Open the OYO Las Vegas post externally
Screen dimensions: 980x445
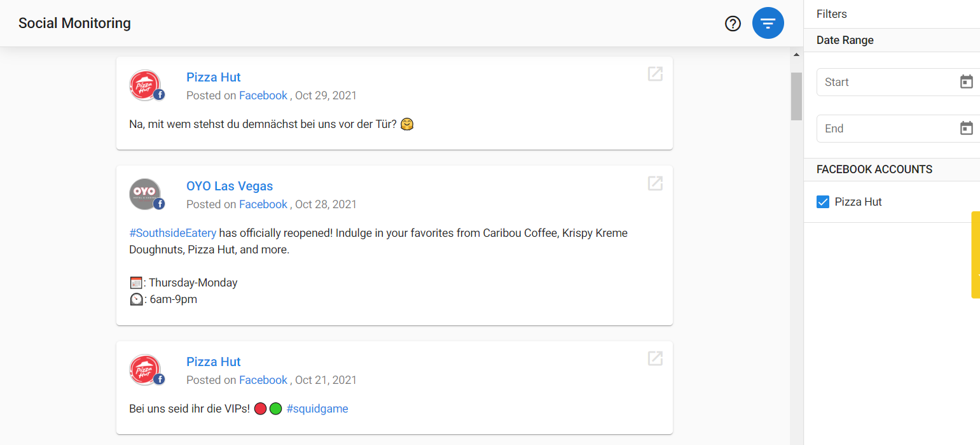coord(655,183)
